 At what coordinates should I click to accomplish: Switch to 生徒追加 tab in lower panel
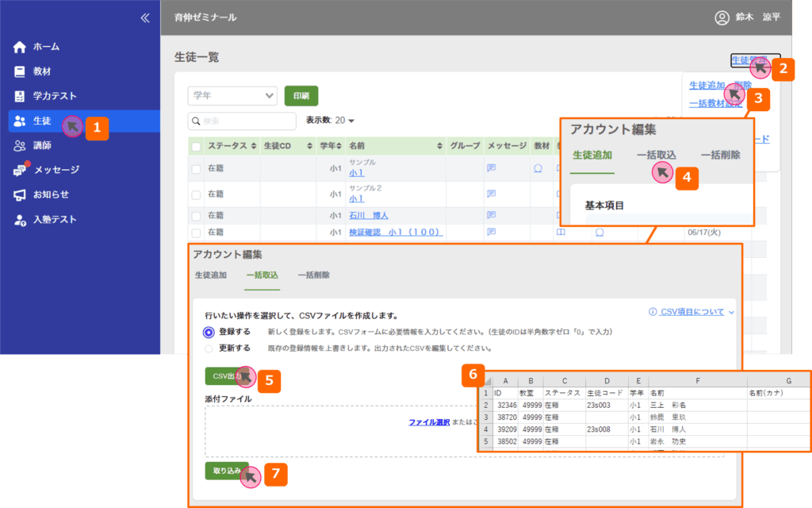pos(211,275)
